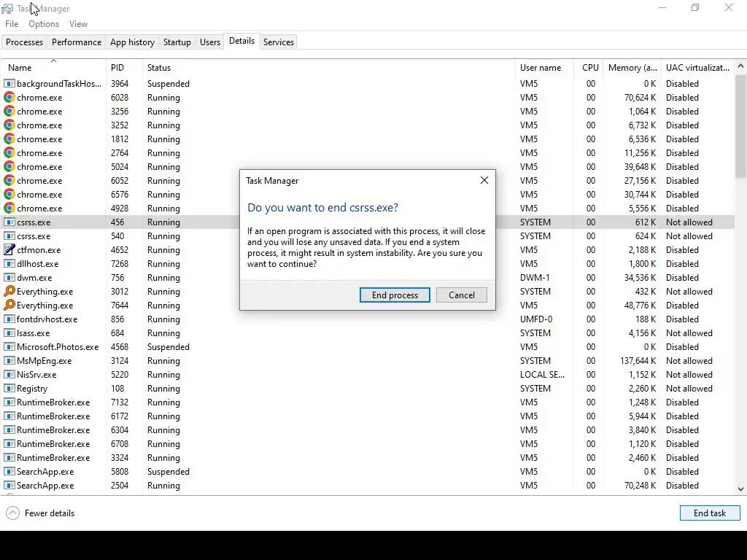Click the Fewer details label
This screenshot has width=747, height=560.
click(50, 513)
